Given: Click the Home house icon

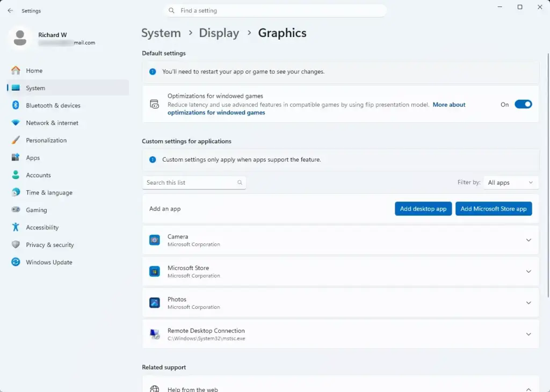Looking at the screenshot, I should point(16,70).
